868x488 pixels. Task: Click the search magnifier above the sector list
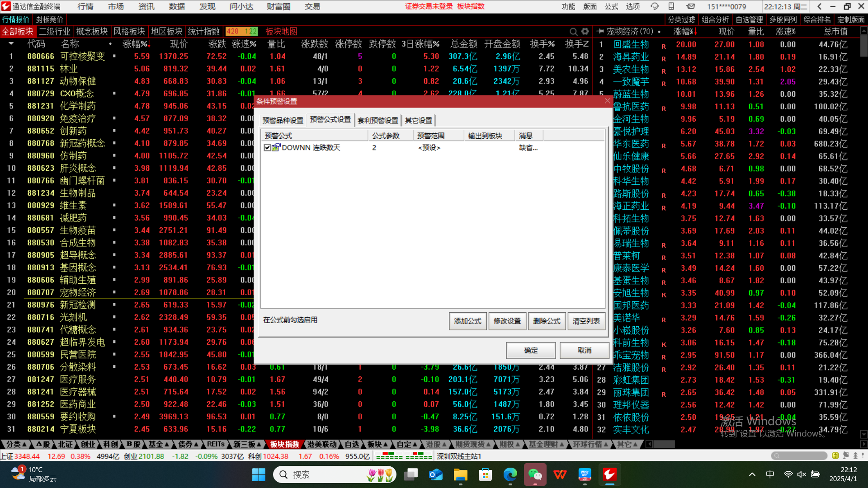[573, 32]
